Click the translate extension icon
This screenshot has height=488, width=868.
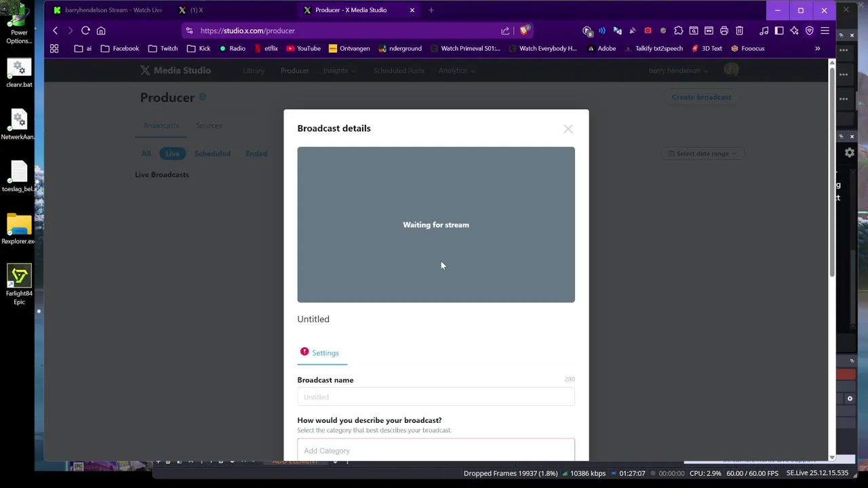(x=617, y=30)
